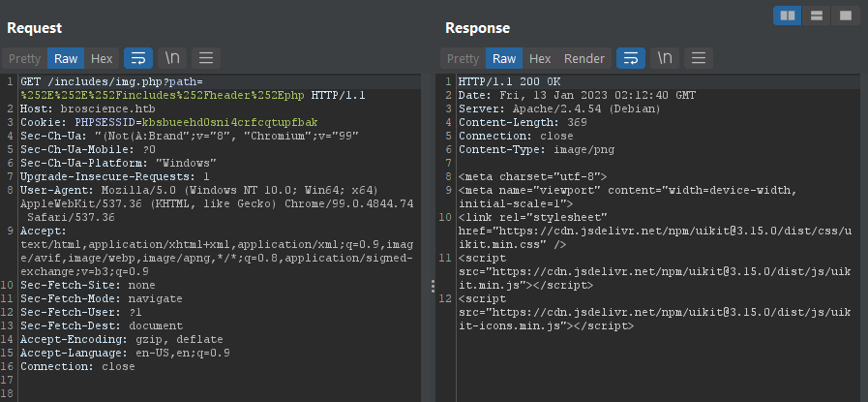This screenshot has width=868, height=402.
Task: Click the Sec-Fetch-Site: none line
Action: [x=88, y=285]
